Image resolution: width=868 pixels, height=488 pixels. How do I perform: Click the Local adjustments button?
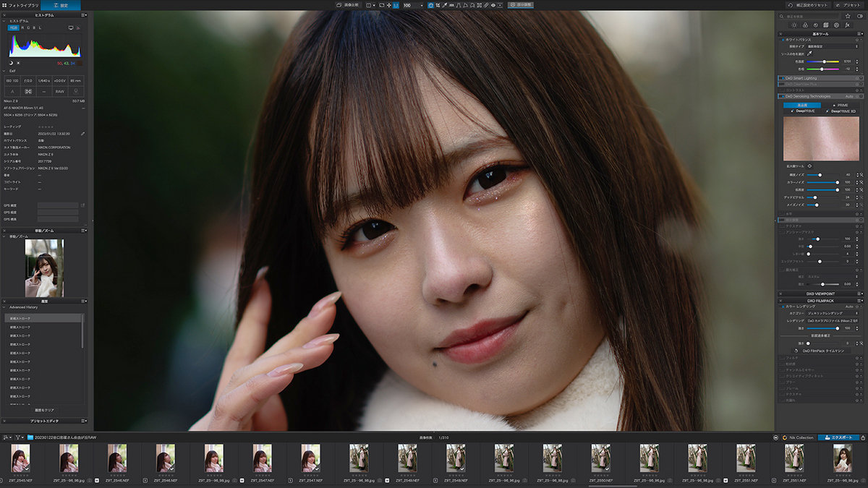522,5
